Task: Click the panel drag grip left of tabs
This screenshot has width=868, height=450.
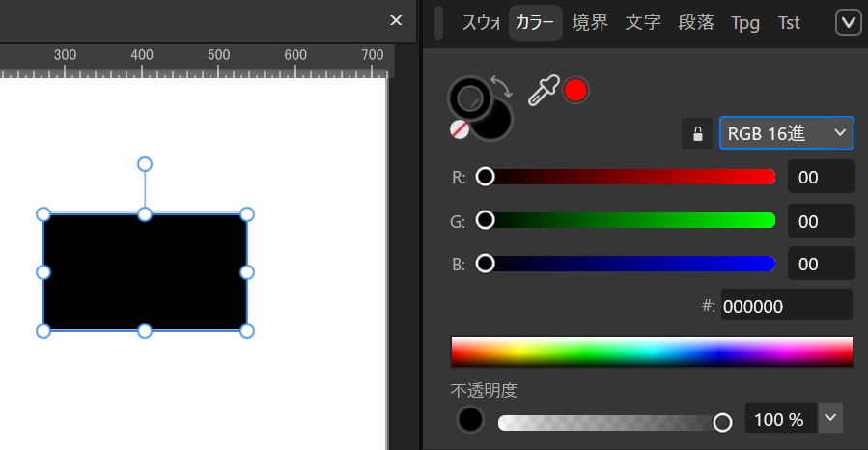Action: point(439,23)
